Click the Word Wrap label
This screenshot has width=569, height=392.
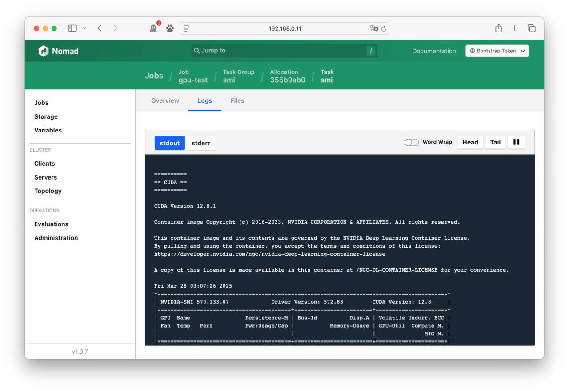pyautogui.click(x=437, y=142)
